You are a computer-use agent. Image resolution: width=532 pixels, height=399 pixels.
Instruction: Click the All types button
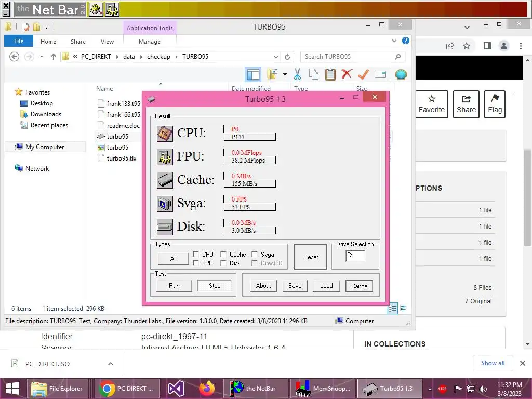[173, 259]
